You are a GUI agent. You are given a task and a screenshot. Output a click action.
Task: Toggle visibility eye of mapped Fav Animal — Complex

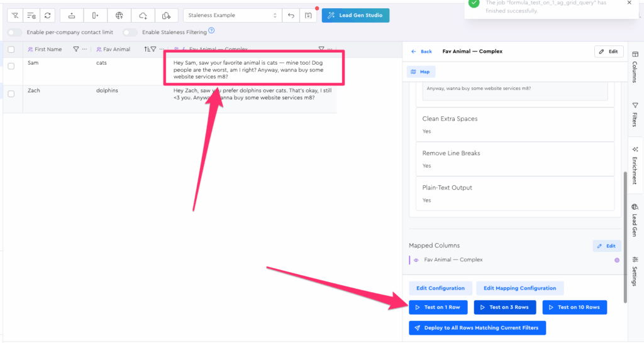tap(416, 259)
